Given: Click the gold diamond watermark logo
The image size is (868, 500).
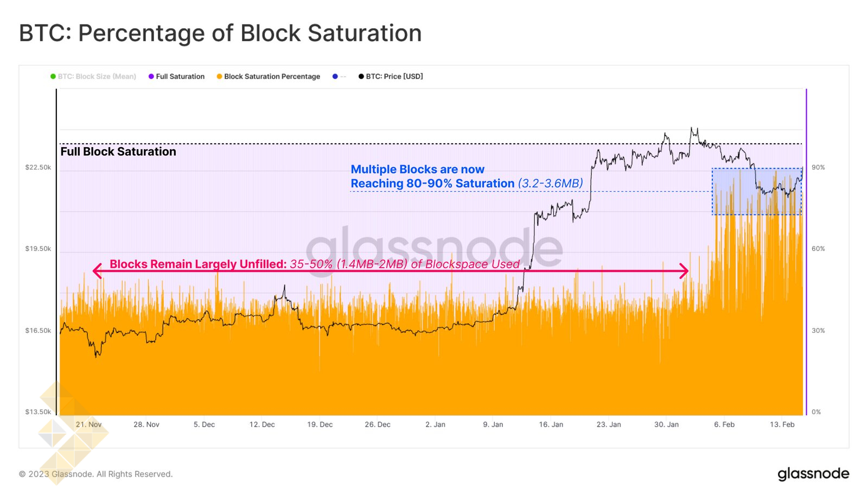Looking at the screenshot, I should tap(72, 433).
